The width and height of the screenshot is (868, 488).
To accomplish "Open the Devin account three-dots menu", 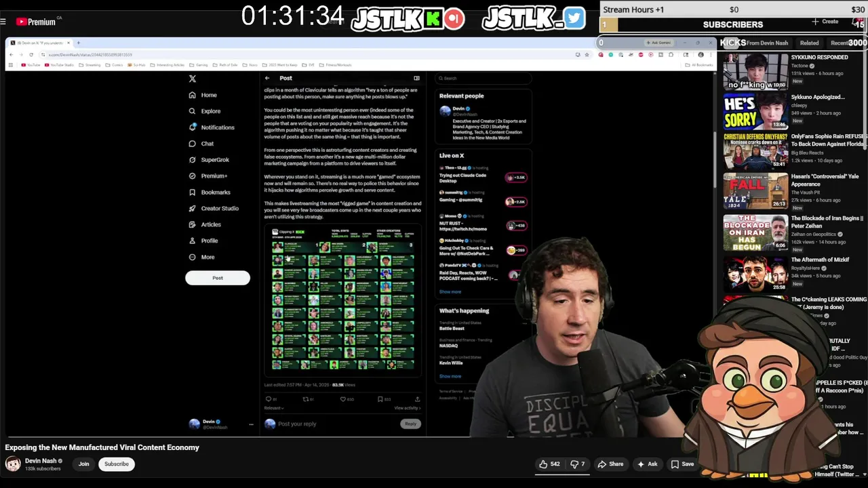I will click(x=251, y=424).
